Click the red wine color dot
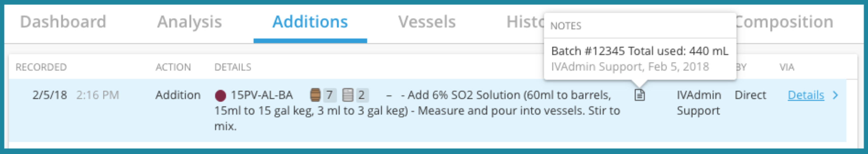 [x=220, y=96]
